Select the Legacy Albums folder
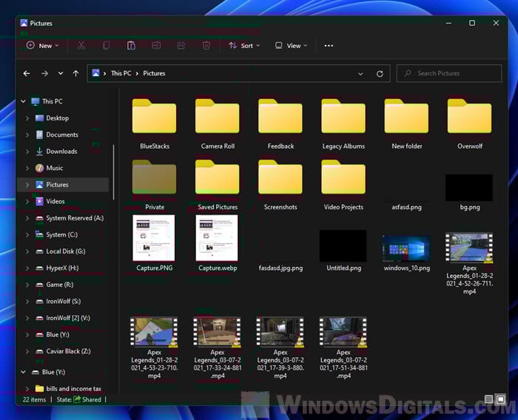 pos(343,123)
